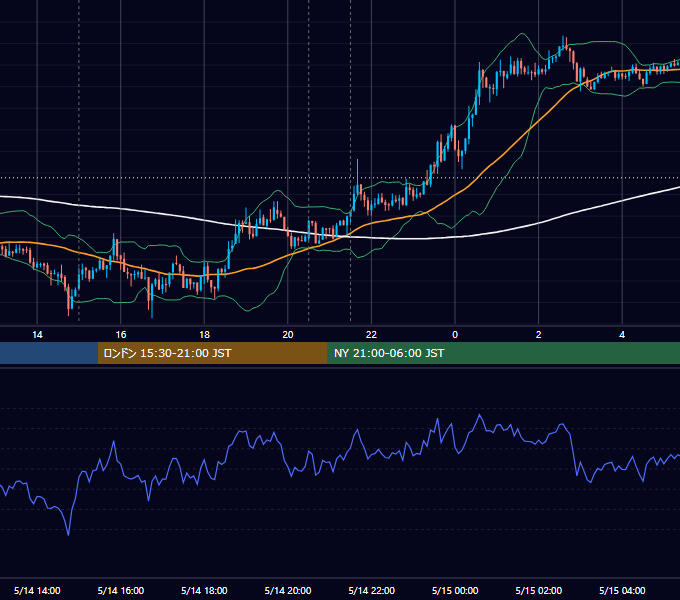Click the ロンドン 15:30-21:00 JST session bar
The image size is (680, 600).
(212, 353)
